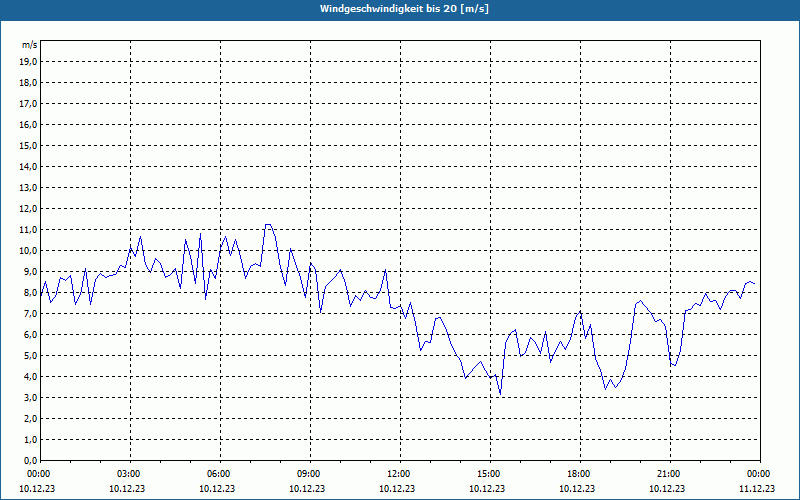Screen dimensions: 800x500
Task: Click the '13,0' axis tick label
Action: tap(28, 188)
